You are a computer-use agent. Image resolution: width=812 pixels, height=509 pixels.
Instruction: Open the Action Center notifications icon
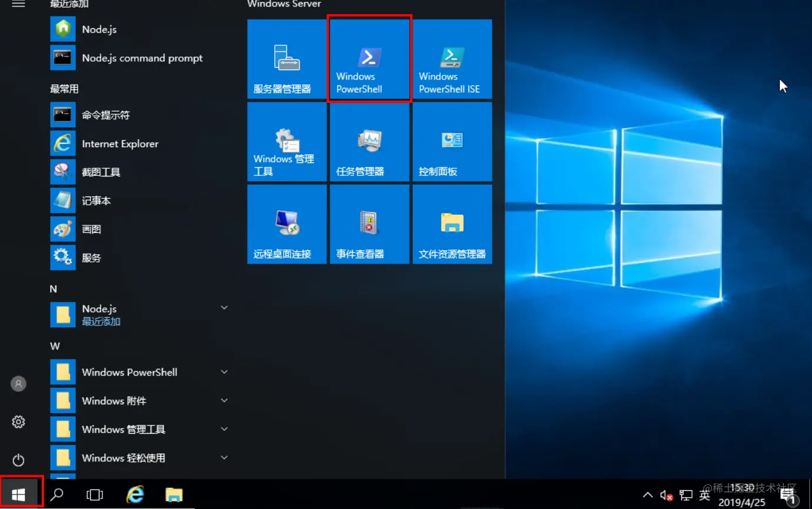[788, 496]
